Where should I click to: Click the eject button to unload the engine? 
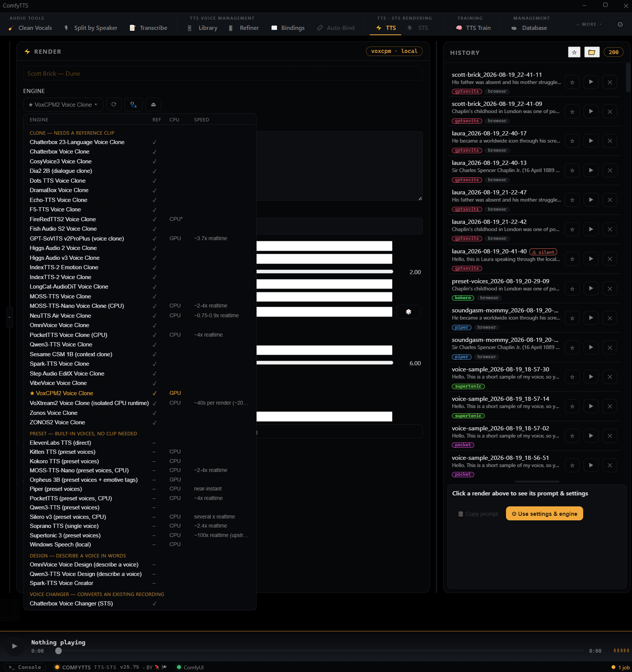[153, 104]
